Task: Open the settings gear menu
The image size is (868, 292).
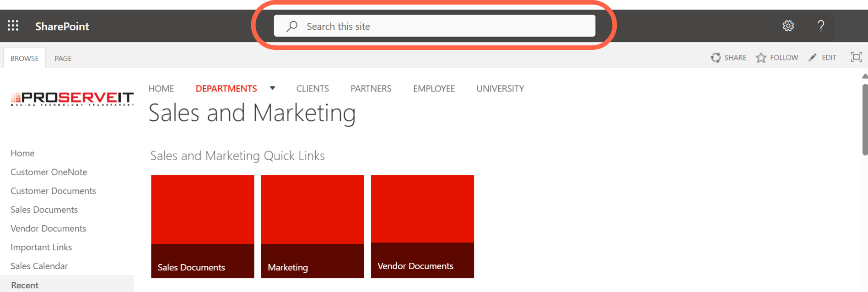Action: pos(788,26)
